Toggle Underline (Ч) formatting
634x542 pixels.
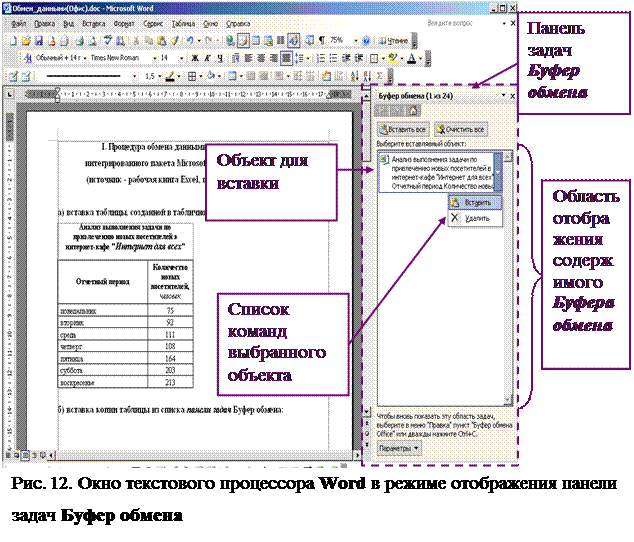coord(220,58)
